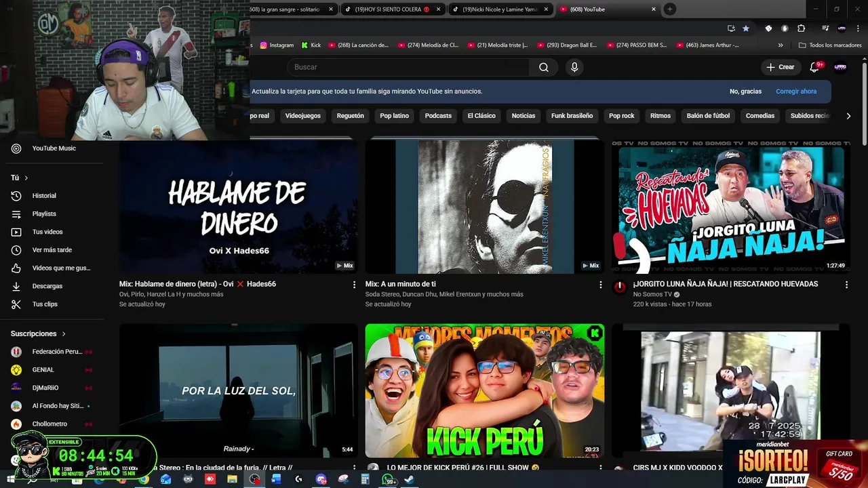
Task: Filter by the Pop rock chip
Action: [621, 116]
